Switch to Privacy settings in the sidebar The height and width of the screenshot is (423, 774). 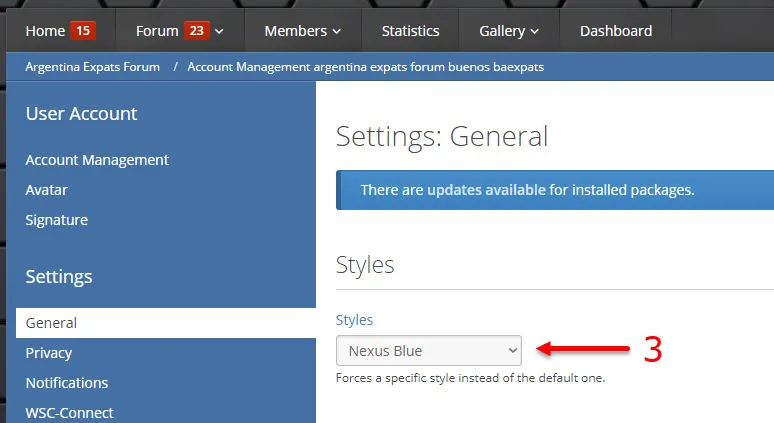(x=49, y=353)
